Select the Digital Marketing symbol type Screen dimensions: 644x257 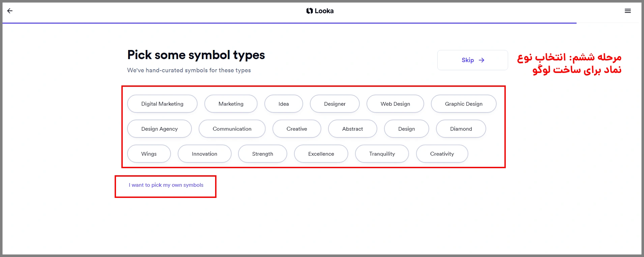coord(162,104)
